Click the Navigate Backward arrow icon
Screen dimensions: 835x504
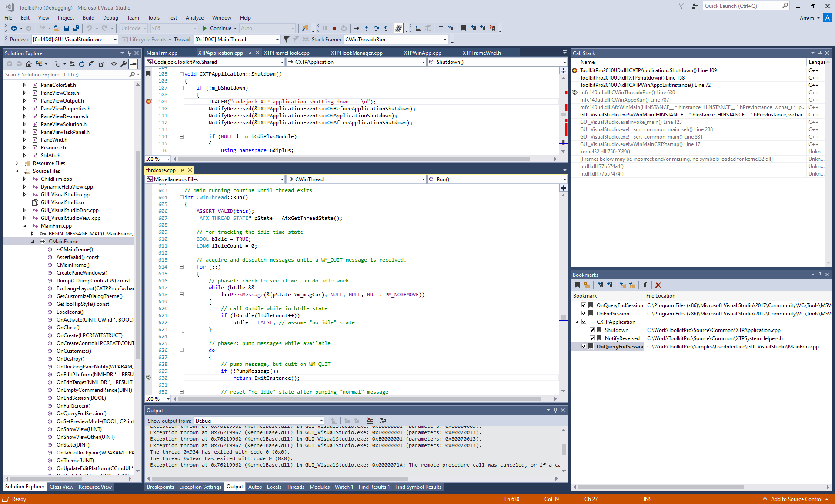(x=14, y=28)
